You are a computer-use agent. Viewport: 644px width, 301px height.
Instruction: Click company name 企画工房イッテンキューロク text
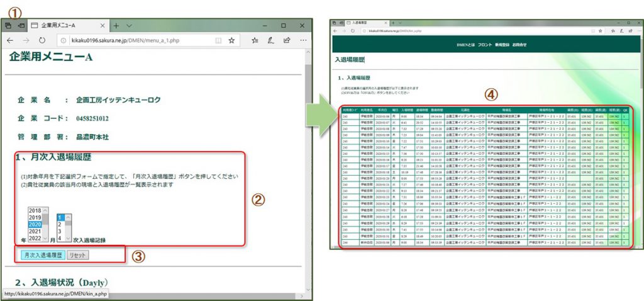pos(118,100)
